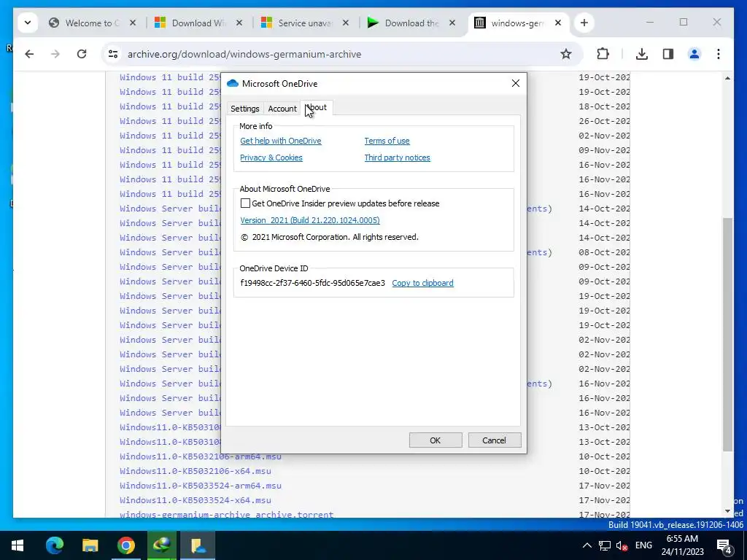
Task: Switch to the Download Windows tab
Action: click(199, 23)
